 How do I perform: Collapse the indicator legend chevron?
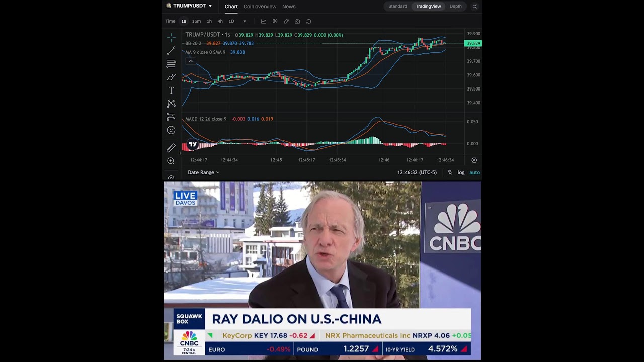(x=191, y=61)
